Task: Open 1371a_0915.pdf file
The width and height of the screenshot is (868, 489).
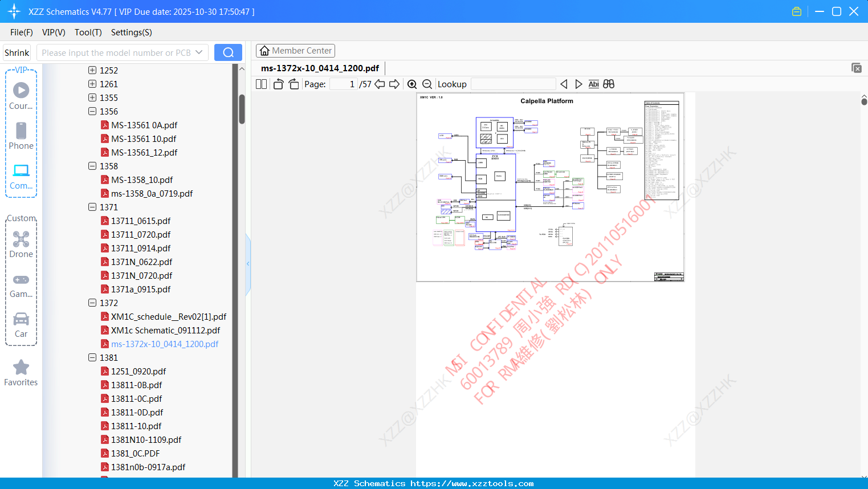Action: coord(141,289)
